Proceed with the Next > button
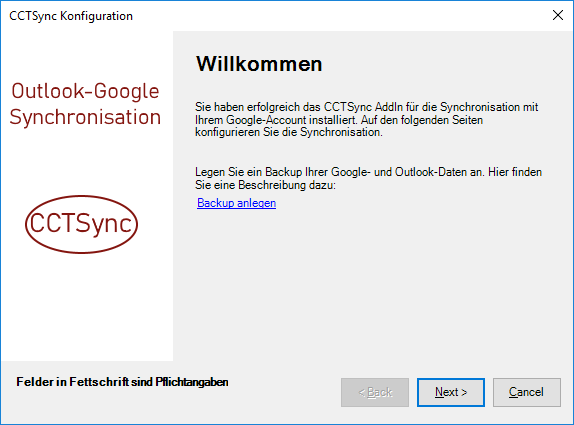574x425 pixels. pos(451,392)
